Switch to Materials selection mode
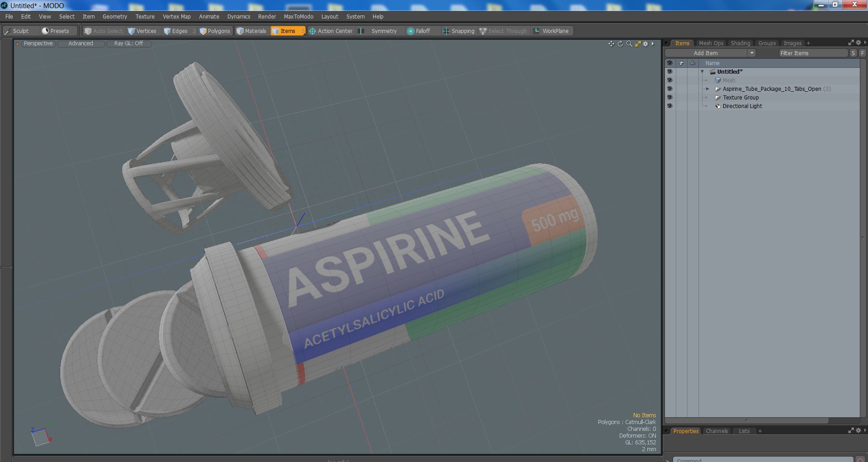The image size is (868, 462). point(251,31)
